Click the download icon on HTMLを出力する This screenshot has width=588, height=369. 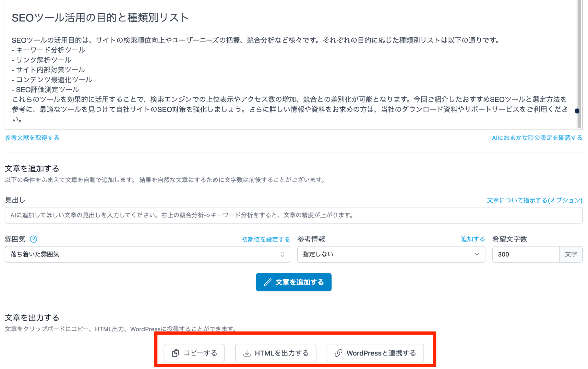(247, 353)
